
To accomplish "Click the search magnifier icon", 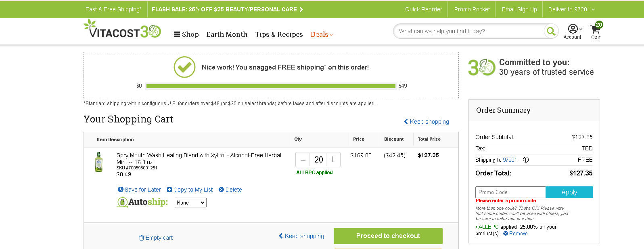I will 551,31.
